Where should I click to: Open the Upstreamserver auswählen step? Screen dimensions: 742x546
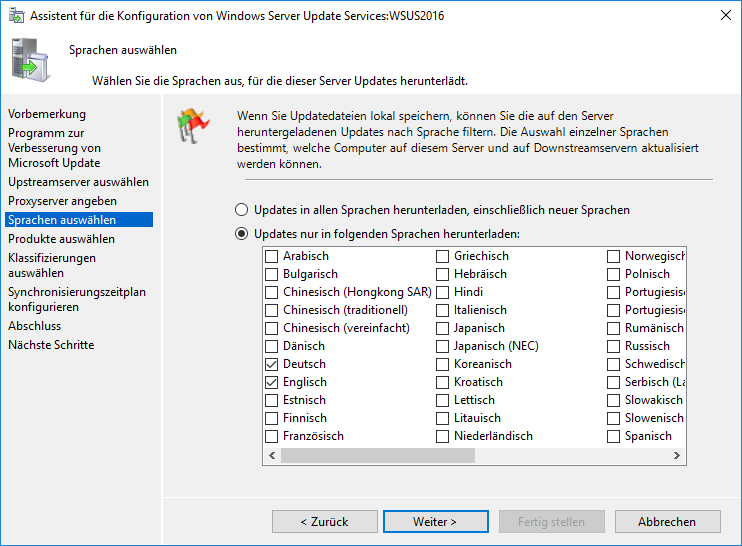pos(79,182)
